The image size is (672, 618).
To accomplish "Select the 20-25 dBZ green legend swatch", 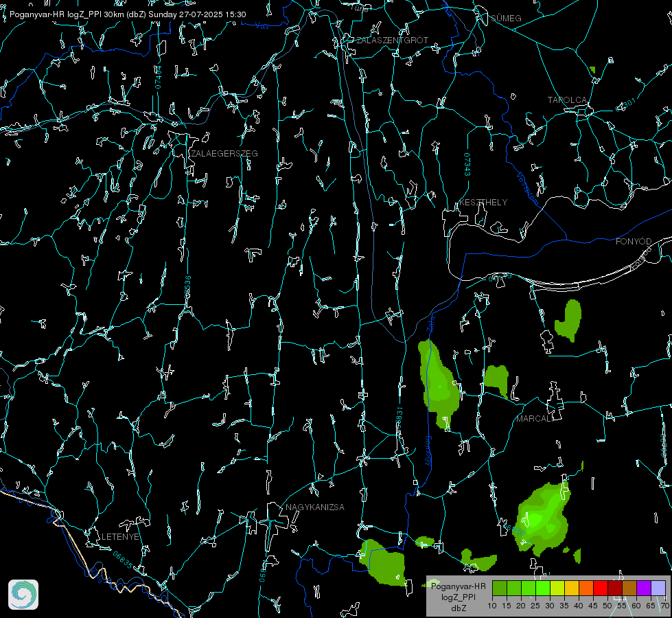I will 529,588.
